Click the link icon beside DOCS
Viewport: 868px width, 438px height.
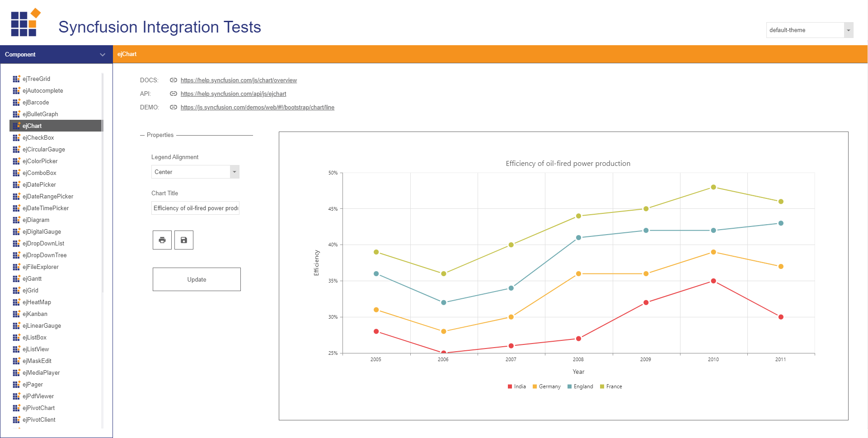coord(173,80)
